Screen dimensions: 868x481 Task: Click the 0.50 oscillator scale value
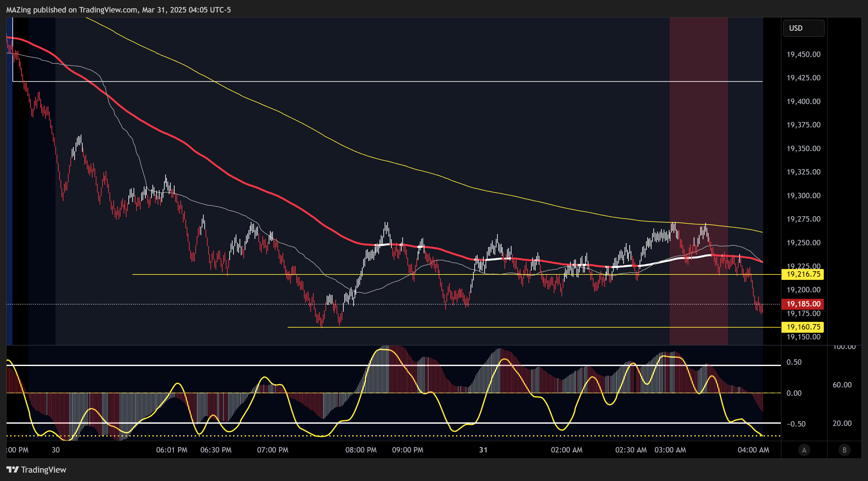tap(794, 362)
